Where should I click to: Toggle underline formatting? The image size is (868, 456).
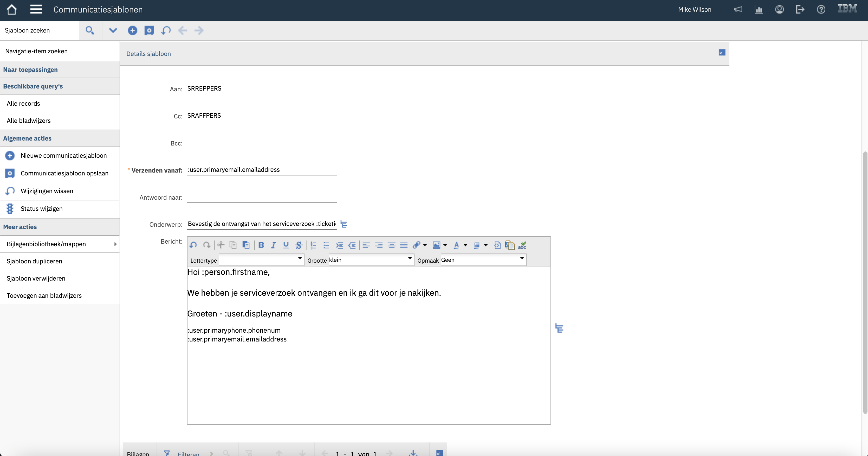pos(286,245)
